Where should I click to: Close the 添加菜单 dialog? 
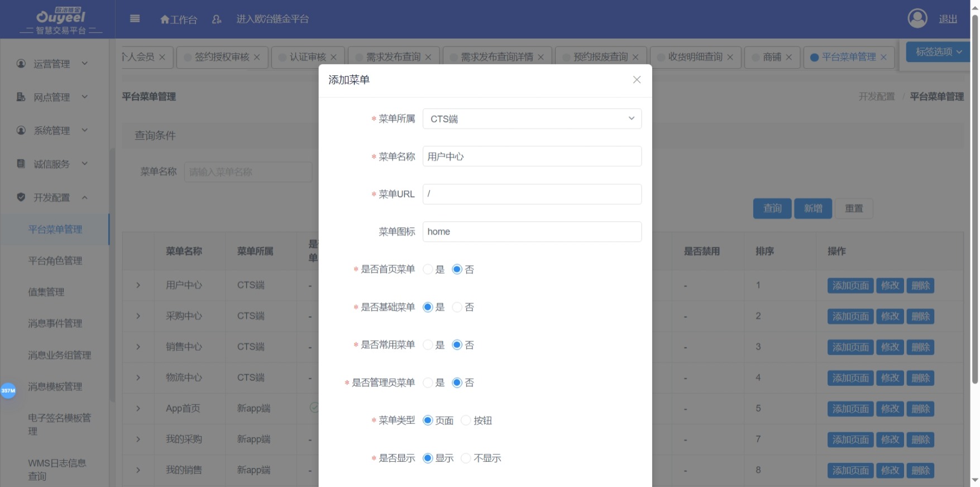point(637,80)
